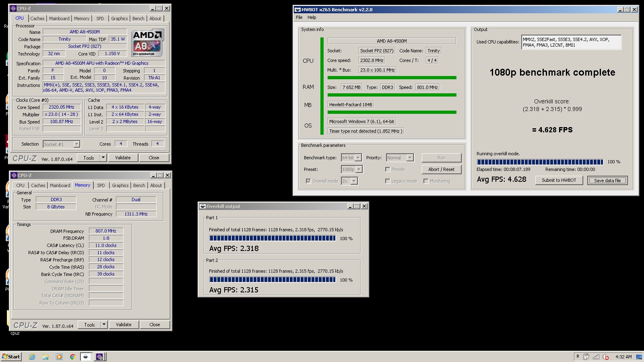Click the Overkill output window title icon

[x=203, y=206]
